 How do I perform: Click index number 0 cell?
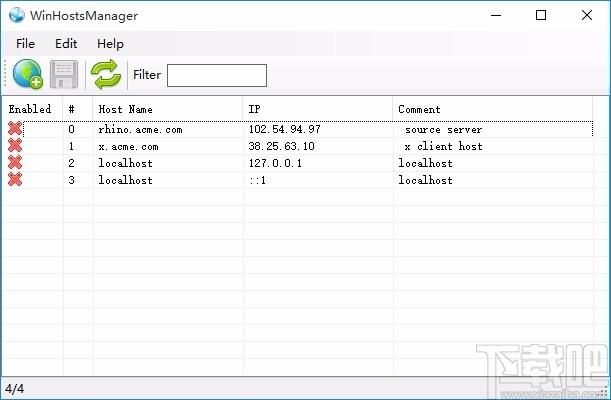71,129
